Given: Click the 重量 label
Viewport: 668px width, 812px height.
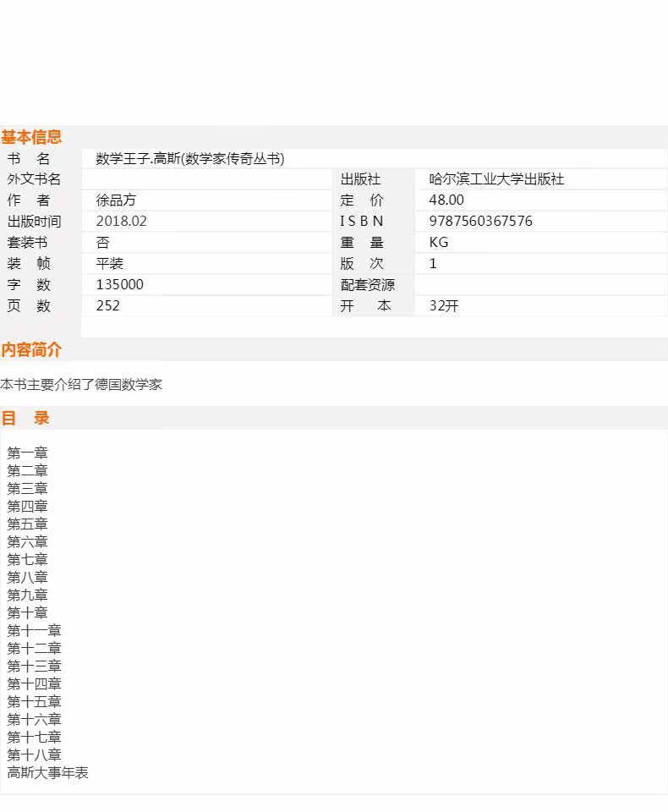Looking at the screenshot, I should coord(361,243).
